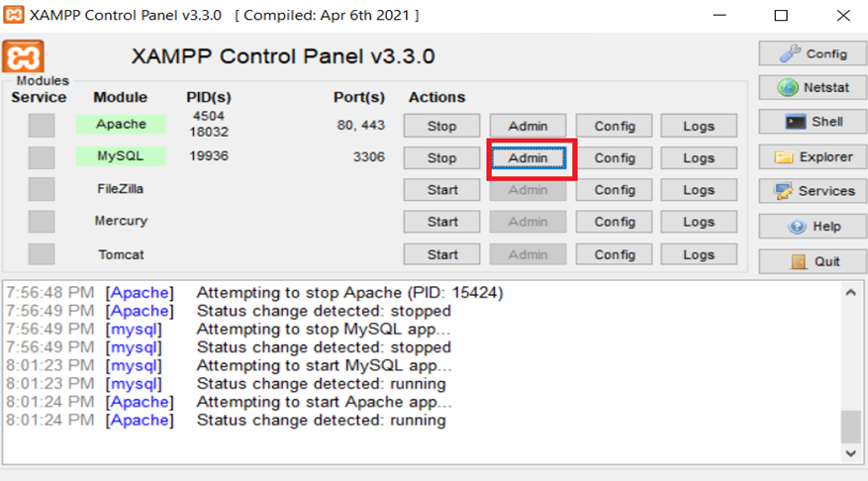Open Help via the question icon
868x481 pixels.
(x=797, y=227)
